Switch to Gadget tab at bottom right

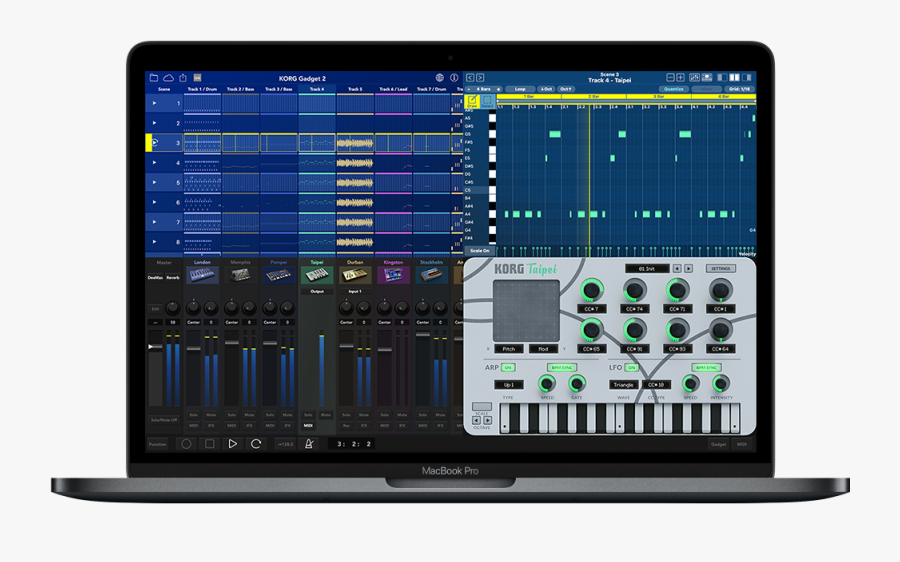point(719,444)
